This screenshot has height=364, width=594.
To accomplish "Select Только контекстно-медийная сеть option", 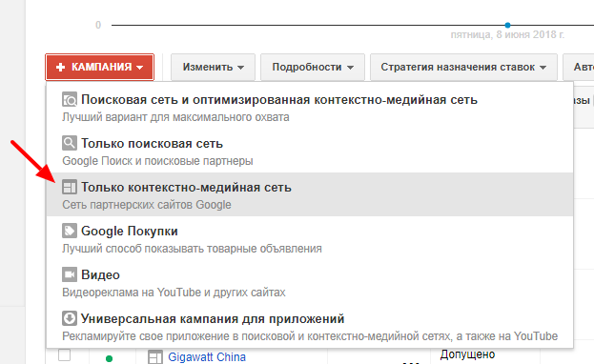I will tap(310, 194).
